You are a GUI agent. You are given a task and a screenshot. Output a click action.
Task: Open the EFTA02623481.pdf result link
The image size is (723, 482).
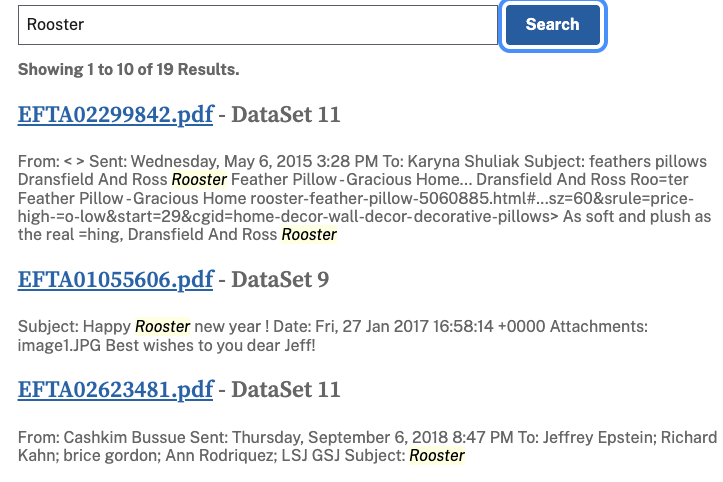[x=115, y=389]
